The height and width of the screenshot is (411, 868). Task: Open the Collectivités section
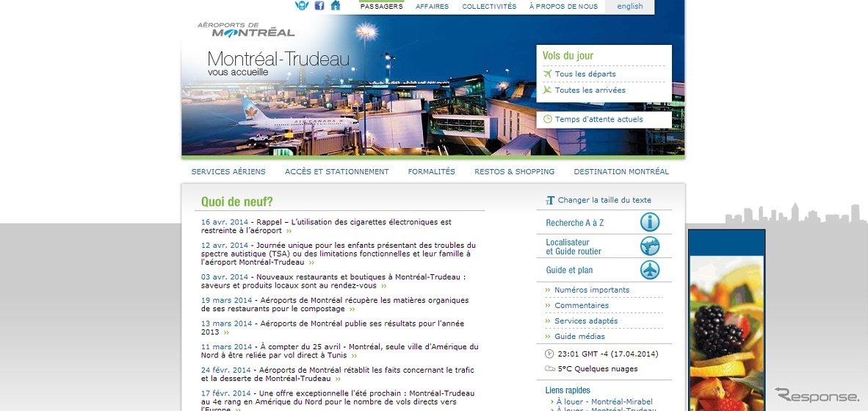pyautogui.click(x=489, y=7)
